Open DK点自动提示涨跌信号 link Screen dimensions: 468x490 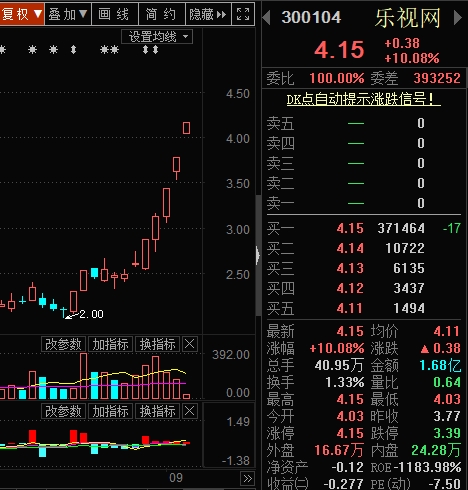tap(363, 99)
